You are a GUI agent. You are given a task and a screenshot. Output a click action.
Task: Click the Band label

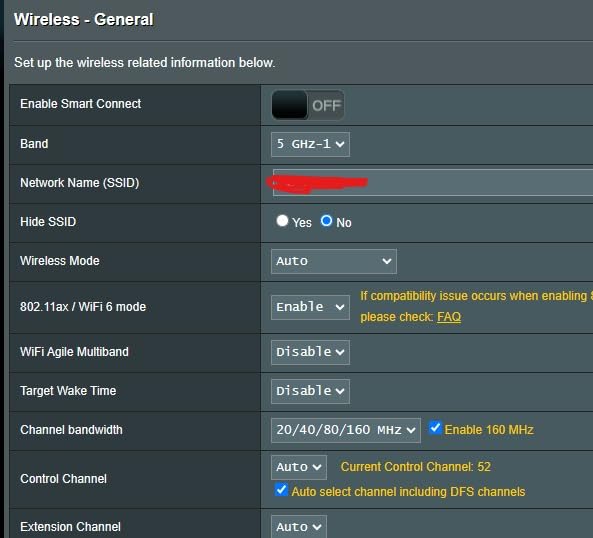[x=34, y=144]
